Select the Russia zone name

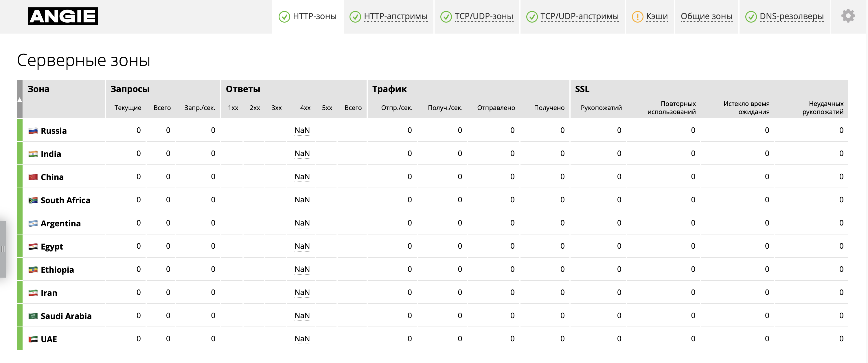click(54, 131)
